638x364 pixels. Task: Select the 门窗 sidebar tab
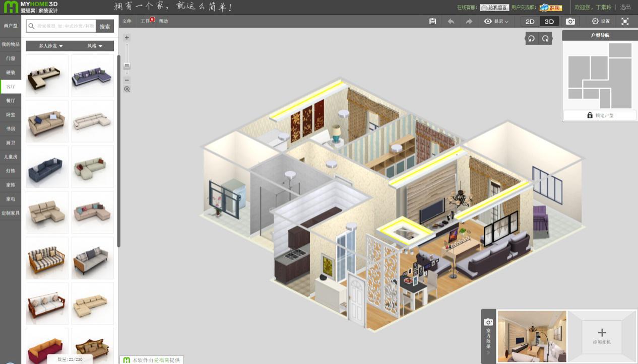[x=11, y=58]
